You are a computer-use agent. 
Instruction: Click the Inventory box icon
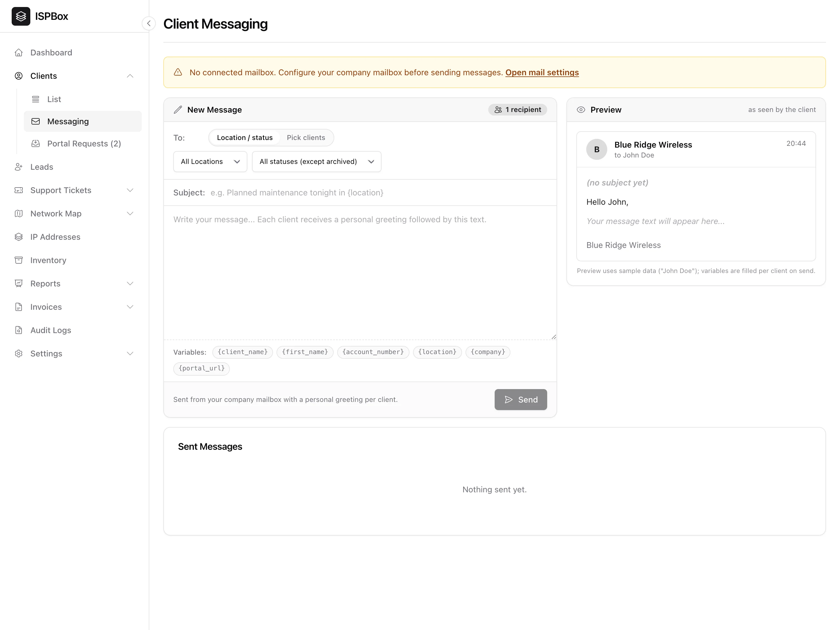click(19, 260)
